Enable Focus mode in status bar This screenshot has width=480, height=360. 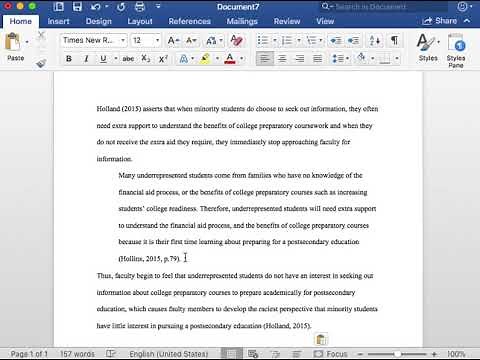click(331, 354)
